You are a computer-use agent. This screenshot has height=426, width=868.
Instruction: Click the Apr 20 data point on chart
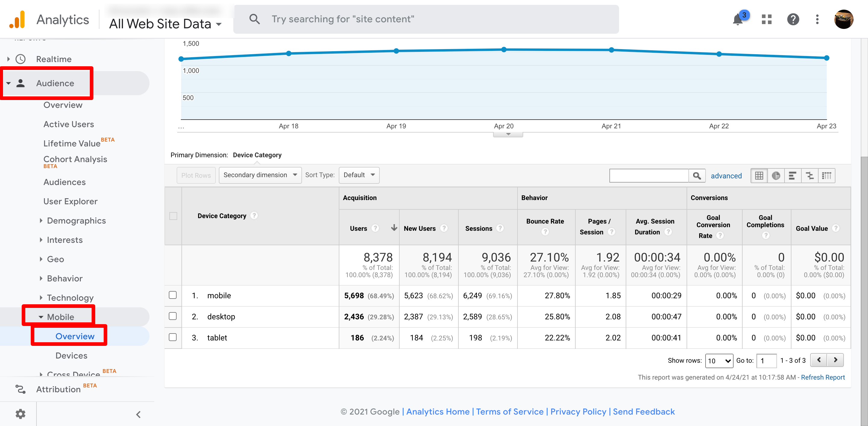pyautogui.click(x=504, y=49)
